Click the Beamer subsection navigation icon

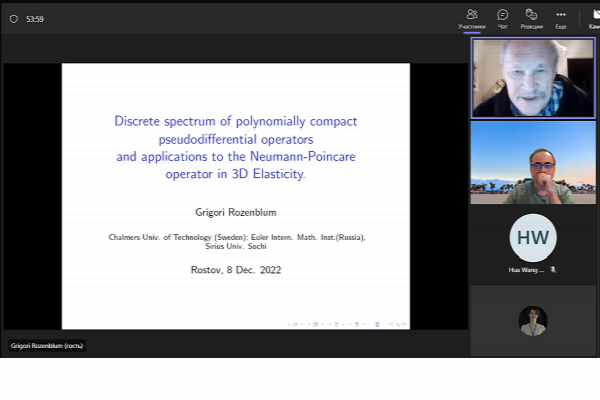[336, 324]
